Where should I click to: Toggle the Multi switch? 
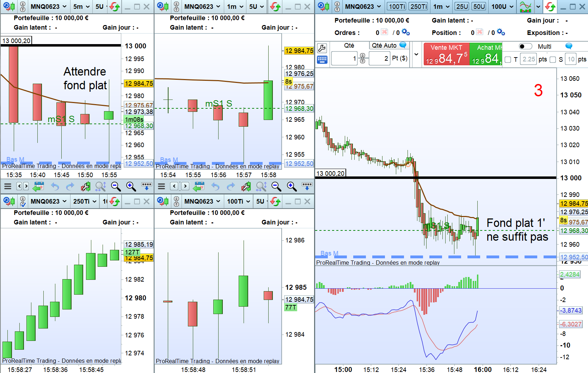coord(525,46)
